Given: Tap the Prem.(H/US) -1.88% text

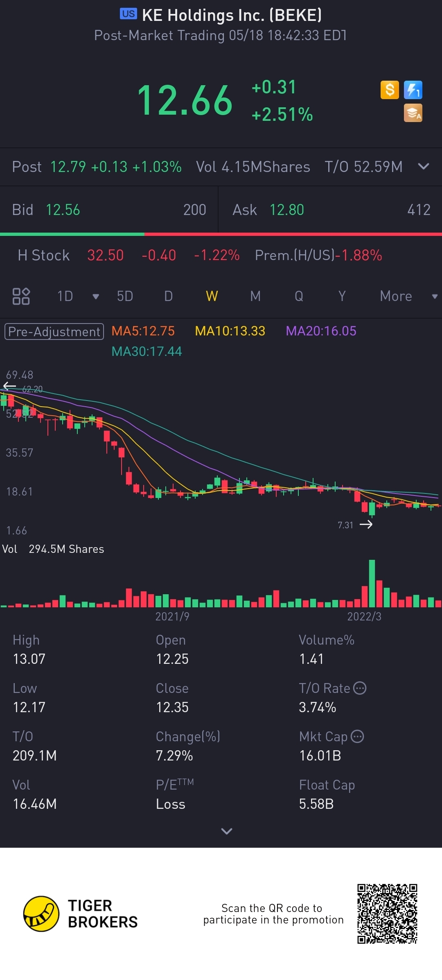Looking at the screenshot, I should pos(318,255).
